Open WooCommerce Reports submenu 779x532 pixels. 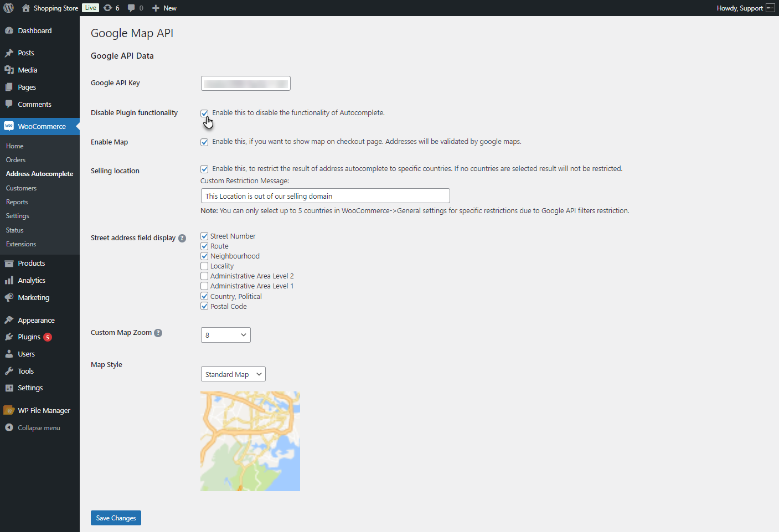pos(17,202)
